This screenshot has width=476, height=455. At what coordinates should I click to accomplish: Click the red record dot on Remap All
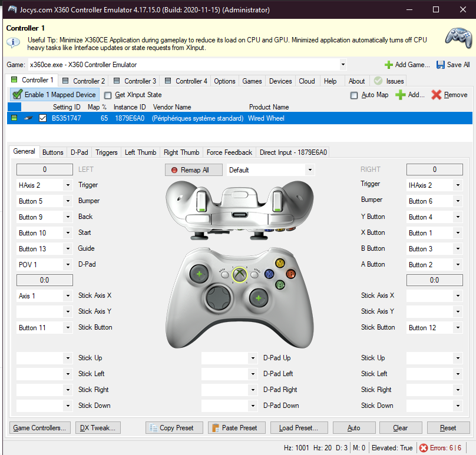tap(174, 170)
